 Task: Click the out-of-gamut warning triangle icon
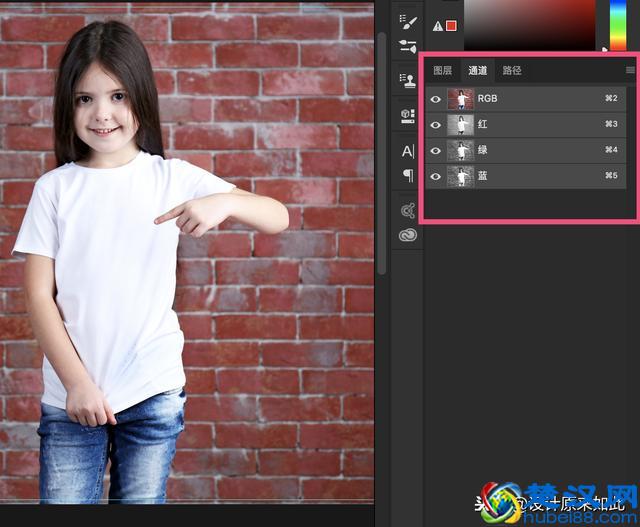(437, 26)
